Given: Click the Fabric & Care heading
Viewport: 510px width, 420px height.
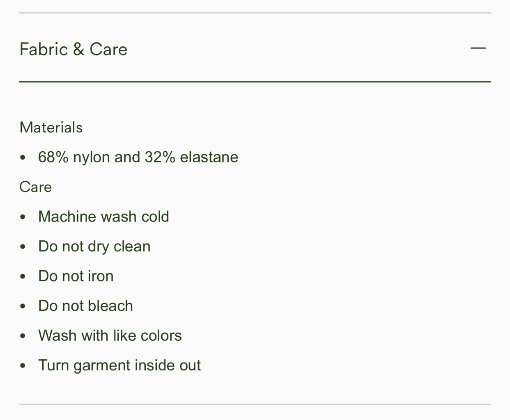Looking at the screenshot, I should coord(74,49).
